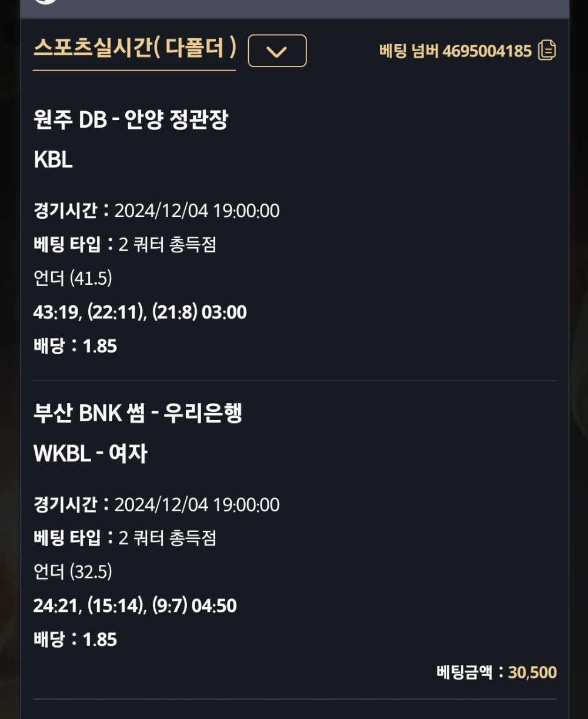Screen dimensions: 588x719
Task: Click the live score 43:19 line
Action: coord(140,312)
